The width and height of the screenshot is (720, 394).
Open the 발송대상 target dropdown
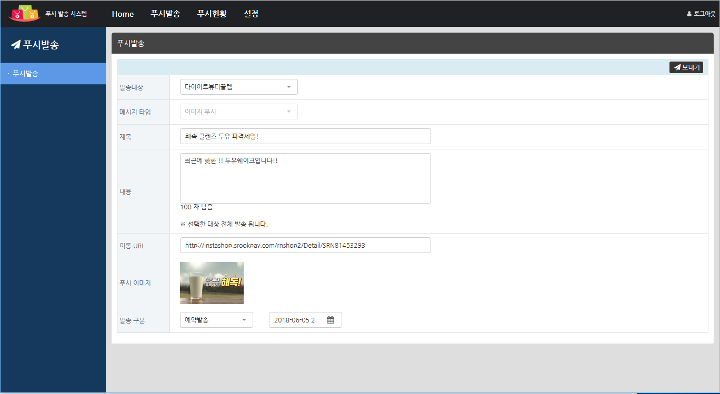pos(239,87)
